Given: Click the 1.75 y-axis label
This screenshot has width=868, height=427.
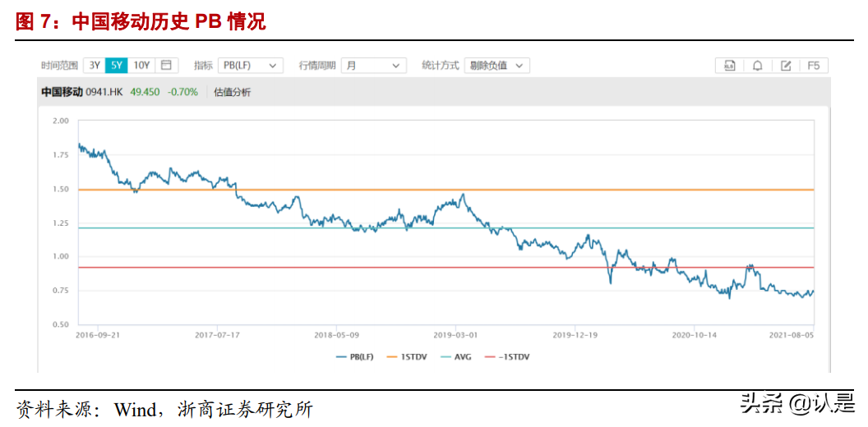Looking at the screenshot, I should point(62,155).
